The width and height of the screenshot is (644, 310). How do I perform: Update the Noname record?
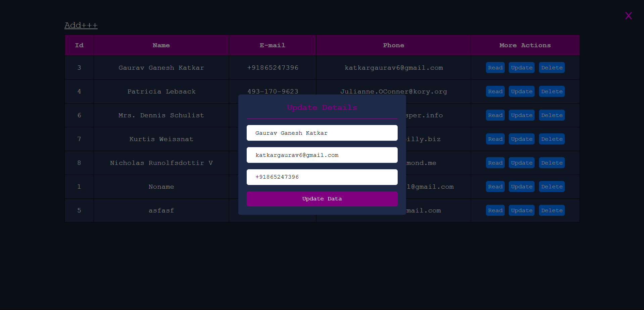pyautogui.click(x=522, y=187)
